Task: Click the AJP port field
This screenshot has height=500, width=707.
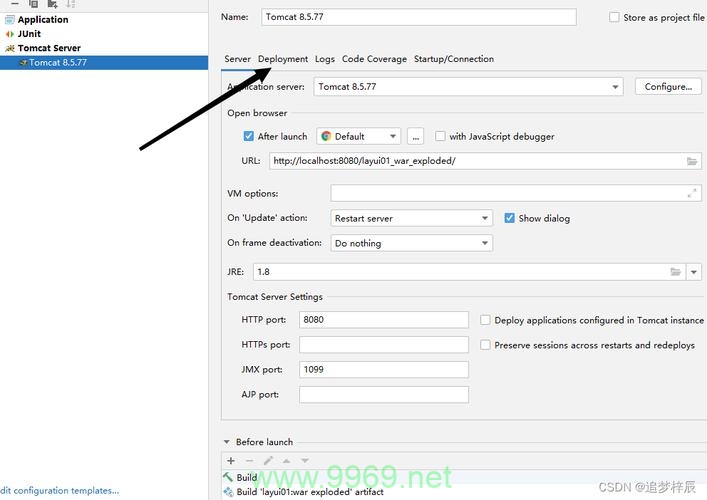Action: (x=384, y=394)
